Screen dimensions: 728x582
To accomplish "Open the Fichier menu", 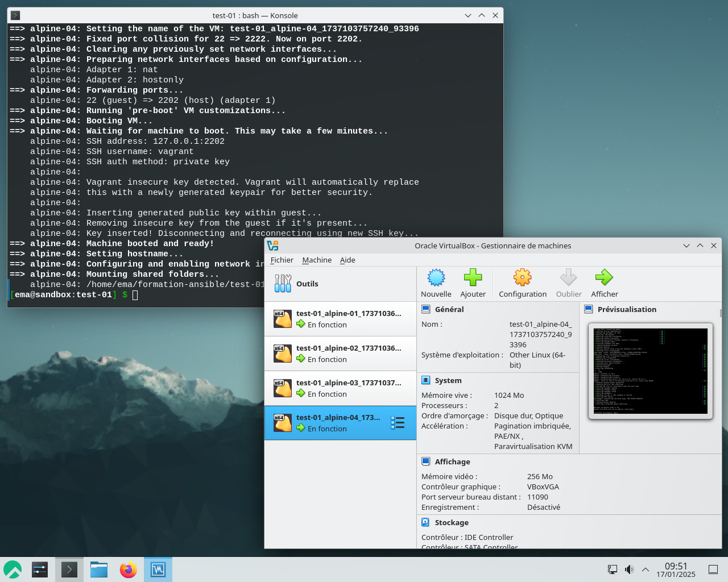I will tap(282, 260).
